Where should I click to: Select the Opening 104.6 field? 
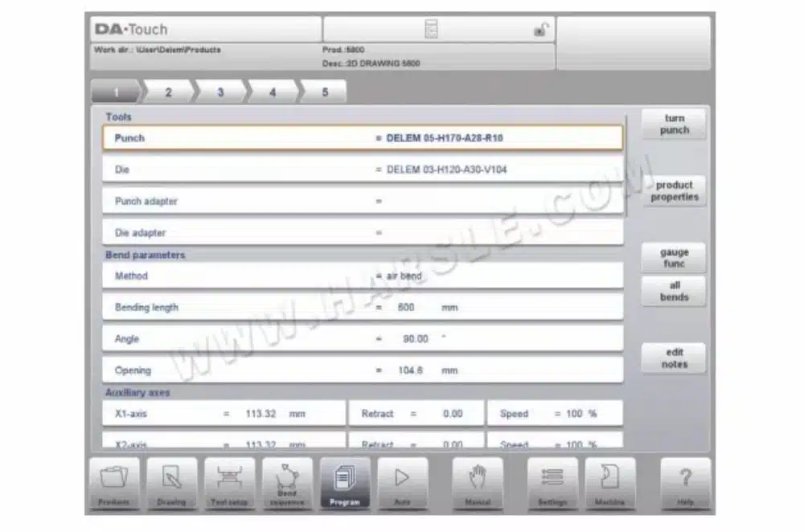click(x=363, y=370)
